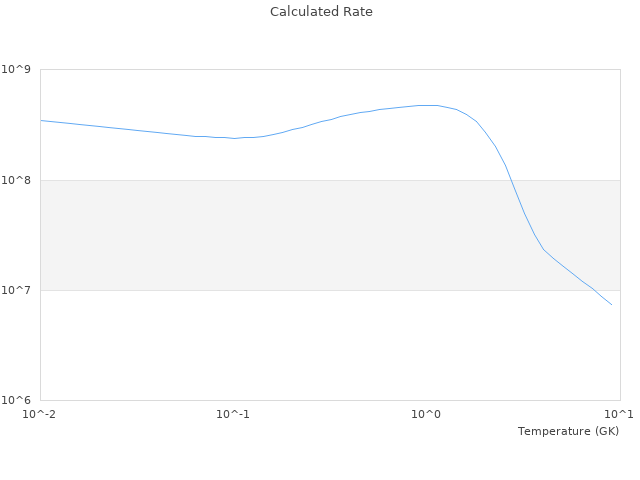The width and height of the screenshot is (640, 480).
Task: Click the white band between 10^7 and 10^6
Action: coord(300,345)
